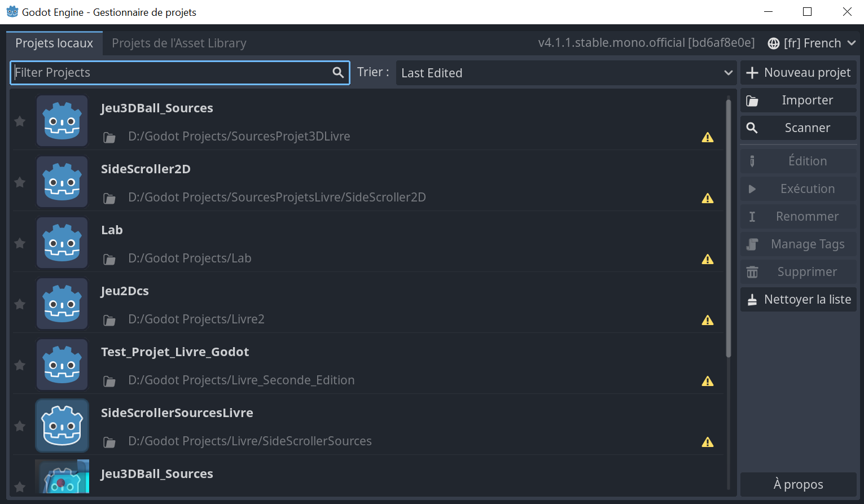
Task: Click the Manage Tags button
Action: coord(798,244)
